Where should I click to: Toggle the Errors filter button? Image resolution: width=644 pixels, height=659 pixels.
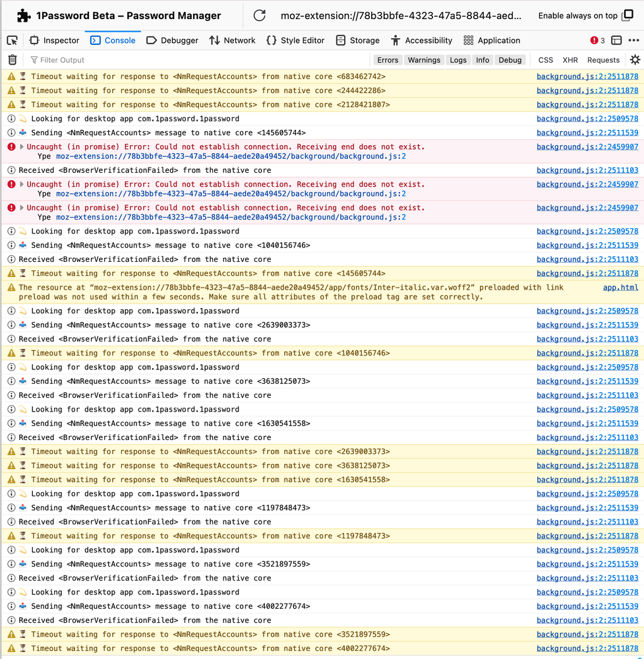388,60
